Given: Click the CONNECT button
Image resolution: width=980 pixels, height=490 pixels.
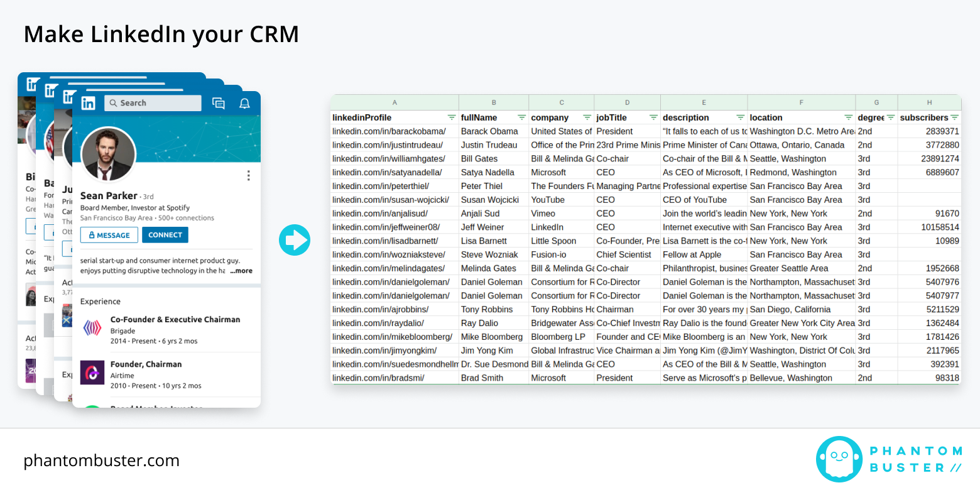Looking at the screenshot, I should click(165, 235).
